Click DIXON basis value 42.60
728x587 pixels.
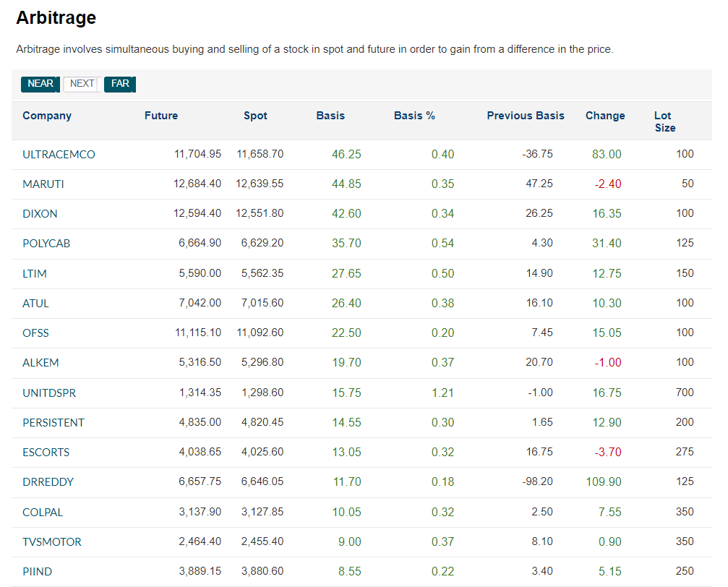point(346,214)
